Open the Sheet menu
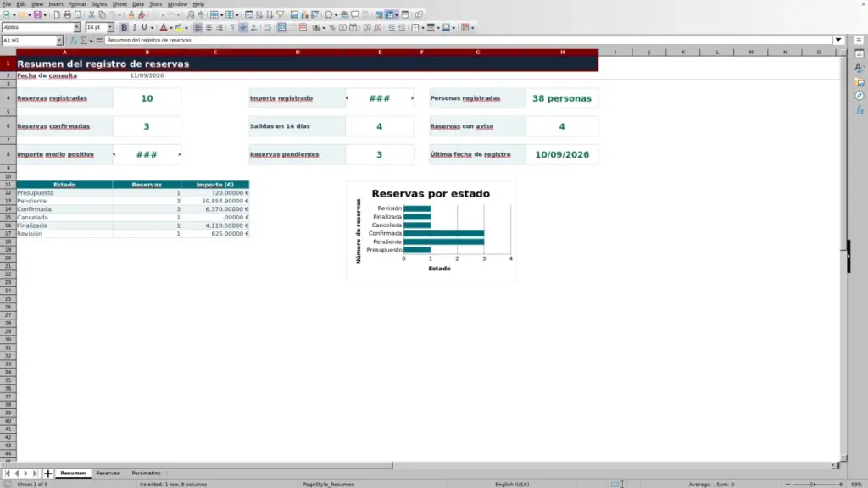 tap(120, 4)
